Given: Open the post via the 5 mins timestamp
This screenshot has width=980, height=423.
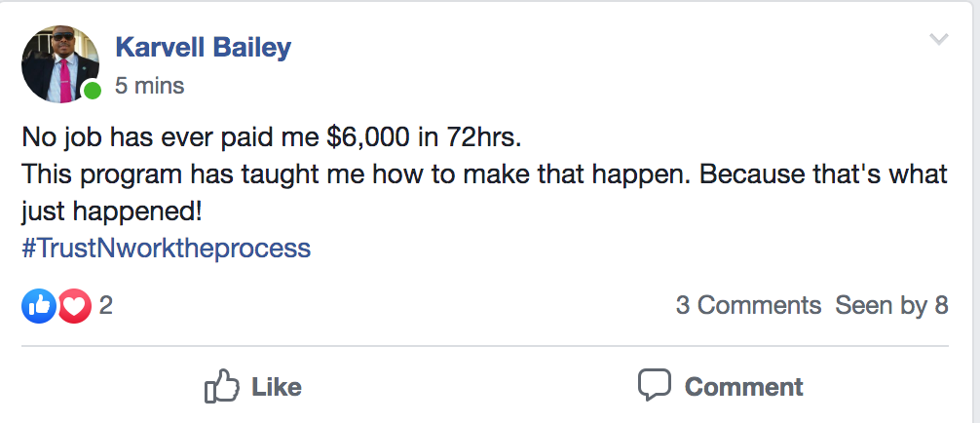Looking at the screenshot, I should pyautogui.click(x=149, y=86).
